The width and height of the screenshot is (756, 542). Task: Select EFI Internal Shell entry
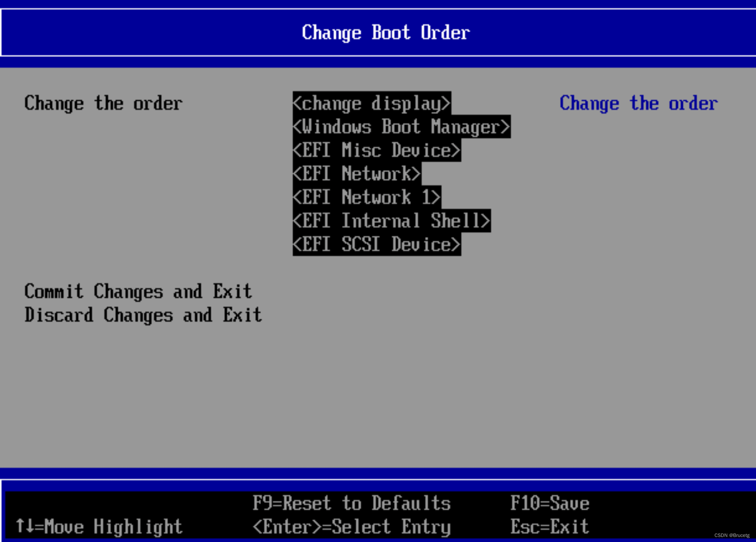(392, 221)
